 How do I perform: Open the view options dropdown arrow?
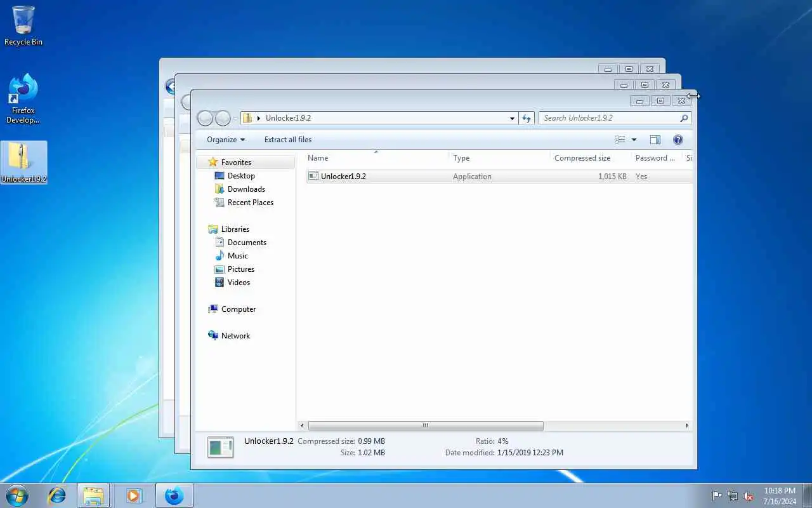point(634,140)
